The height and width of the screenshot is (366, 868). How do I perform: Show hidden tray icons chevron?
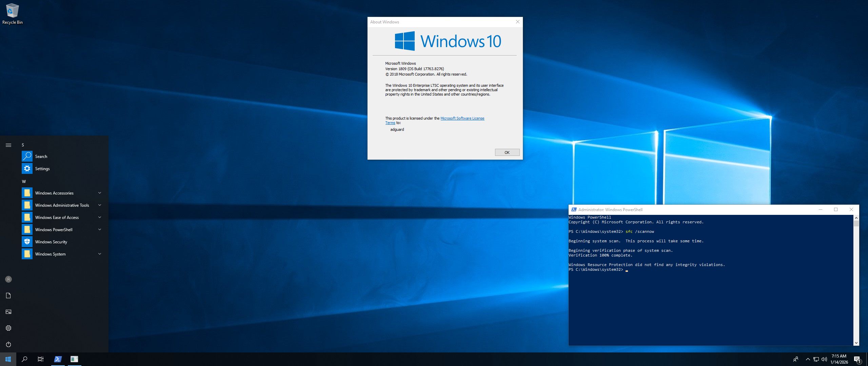tap(808, 360)
